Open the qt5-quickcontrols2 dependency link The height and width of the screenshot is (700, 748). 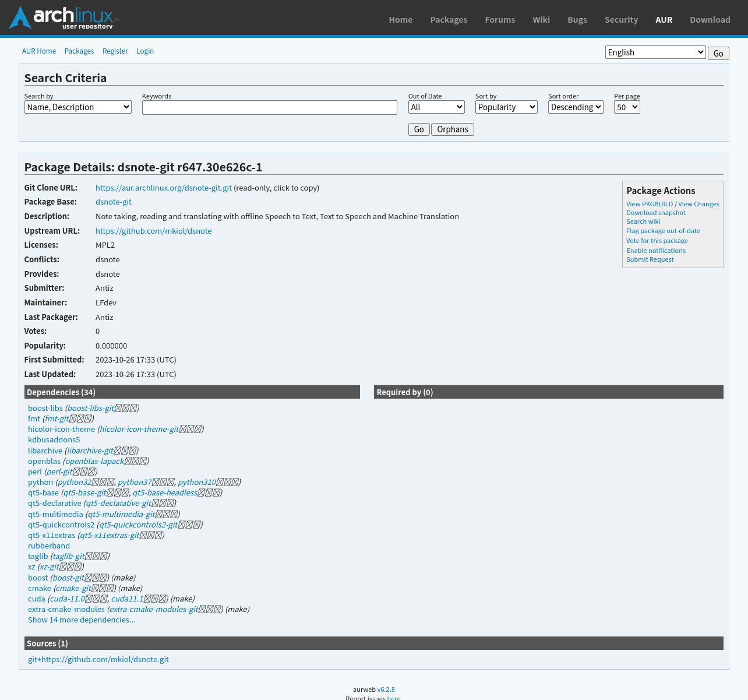click(x=61, y=525)
